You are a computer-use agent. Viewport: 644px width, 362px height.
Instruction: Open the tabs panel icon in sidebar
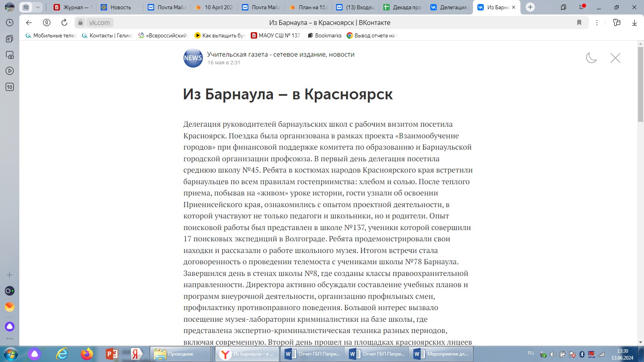[10, 39]
